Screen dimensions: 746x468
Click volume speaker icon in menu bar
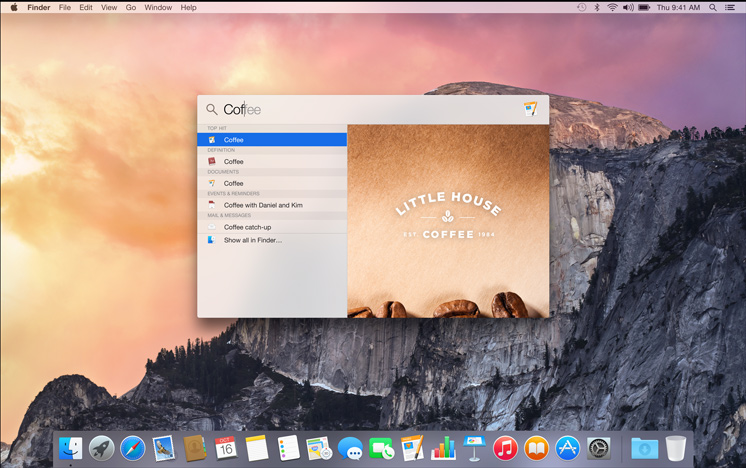point(628,7)
